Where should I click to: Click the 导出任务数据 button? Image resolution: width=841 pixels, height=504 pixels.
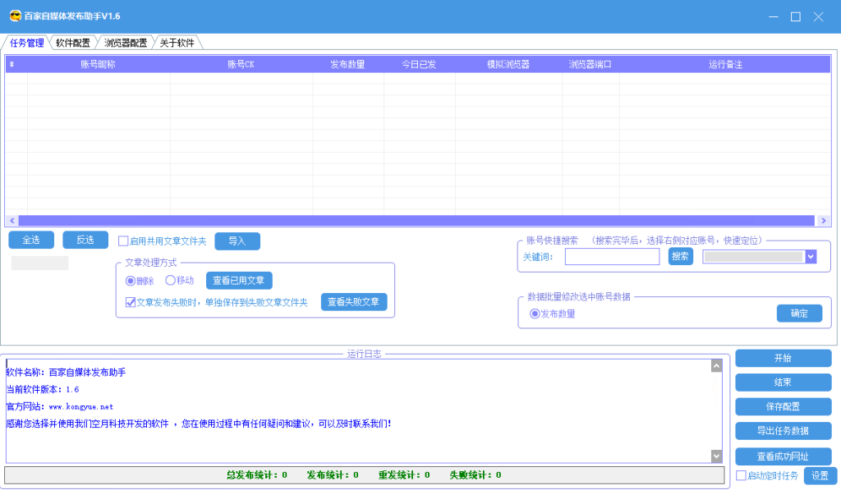(x=783, y=431)
